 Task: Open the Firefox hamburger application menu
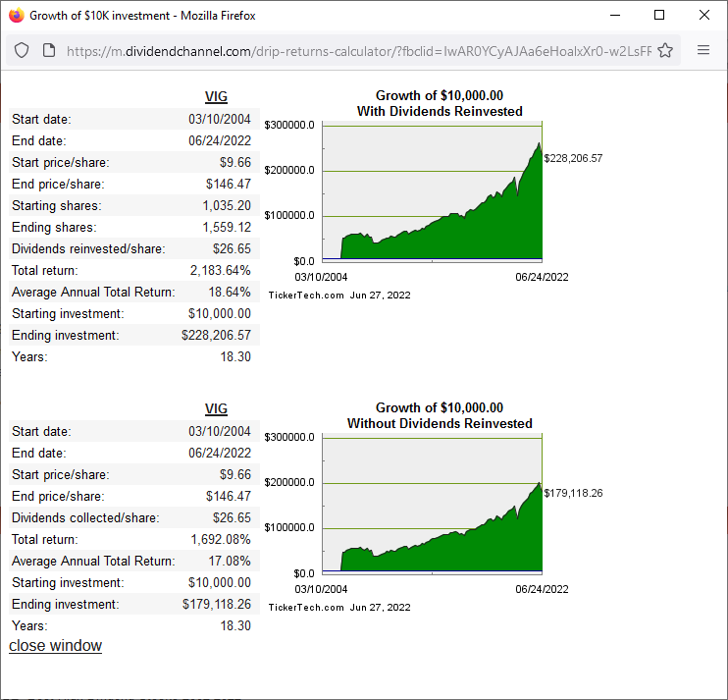coord(703,50)
